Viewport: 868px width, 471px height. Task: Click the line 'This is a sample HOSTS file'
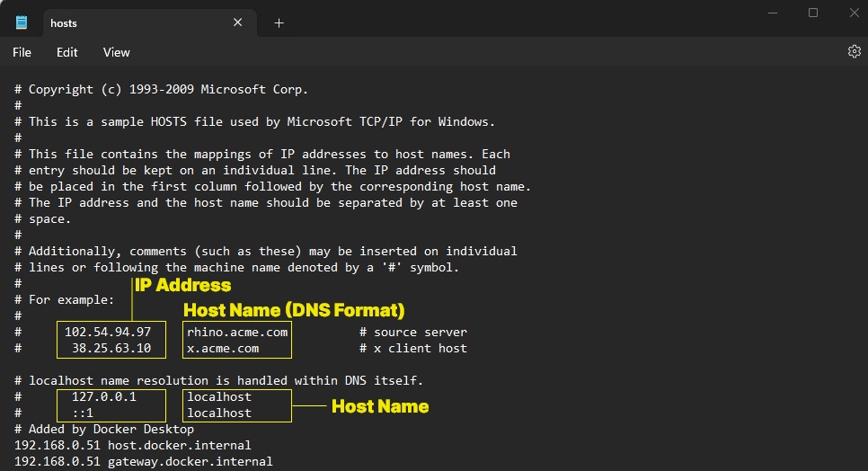[254, 121]
